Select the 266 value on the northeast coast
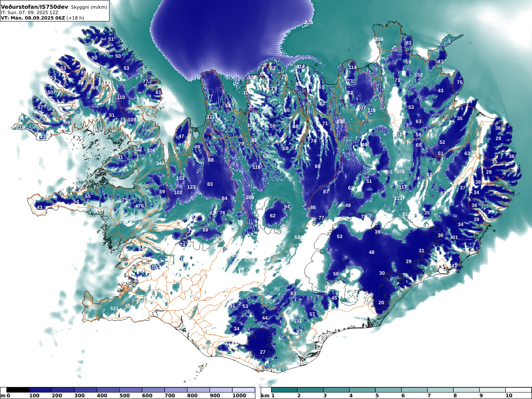 click(379, 39)
